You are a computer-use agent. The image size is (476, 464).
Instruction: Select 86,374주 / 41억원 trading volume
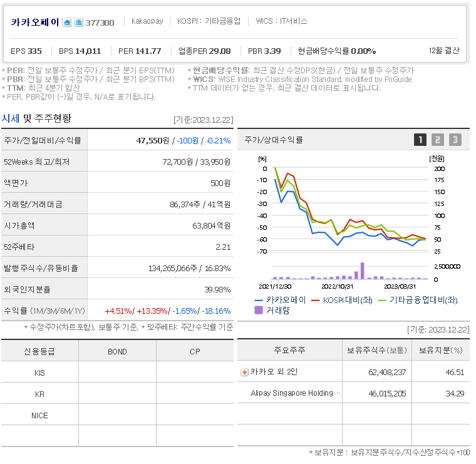[200, 204]
